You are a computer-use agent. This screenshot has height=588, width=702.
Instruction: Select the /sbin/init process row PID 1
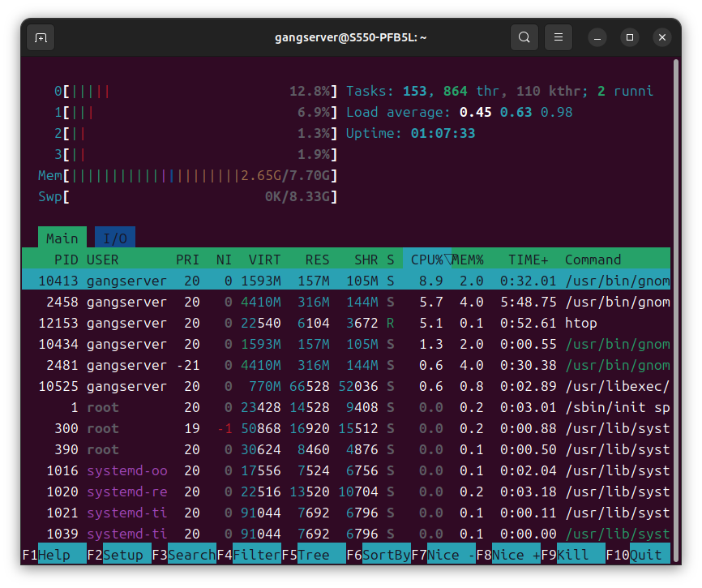click(x=346, y=407)
